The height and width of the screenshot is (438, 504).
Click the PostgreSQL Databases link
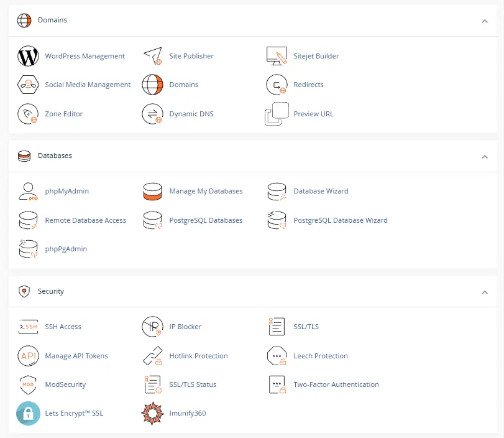pos(206,220)
